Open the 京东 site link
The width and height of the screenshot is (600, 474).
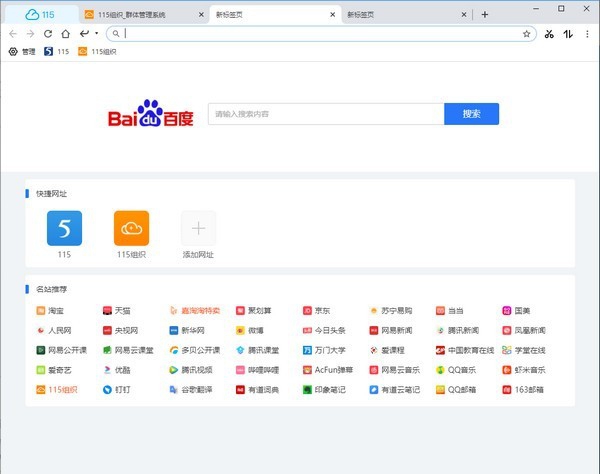pyautogui.click(x=316, y=311)
